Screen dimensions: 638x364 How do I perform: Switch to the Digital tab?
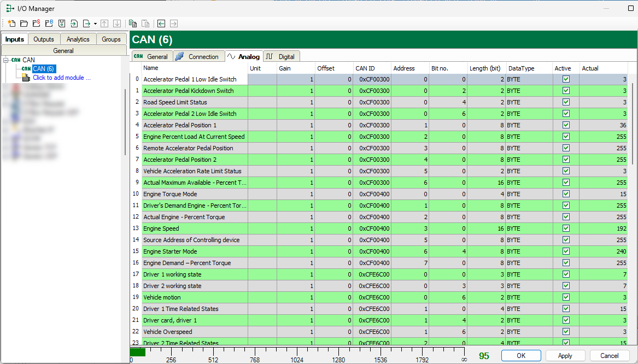pos(281,56)
